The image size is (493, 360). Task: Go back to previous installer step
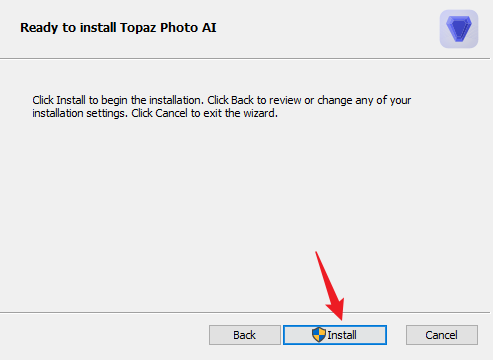click(x=245, y=335)
